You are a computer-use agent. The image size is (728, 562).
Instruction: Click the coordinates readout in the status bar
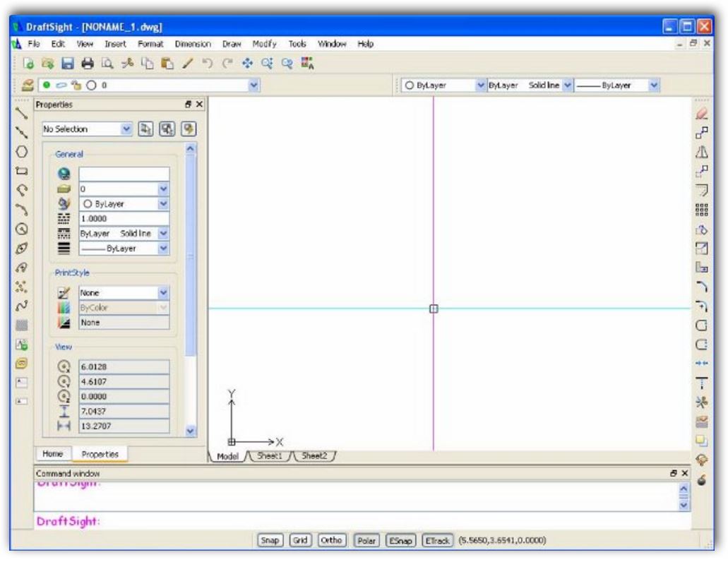502,540
